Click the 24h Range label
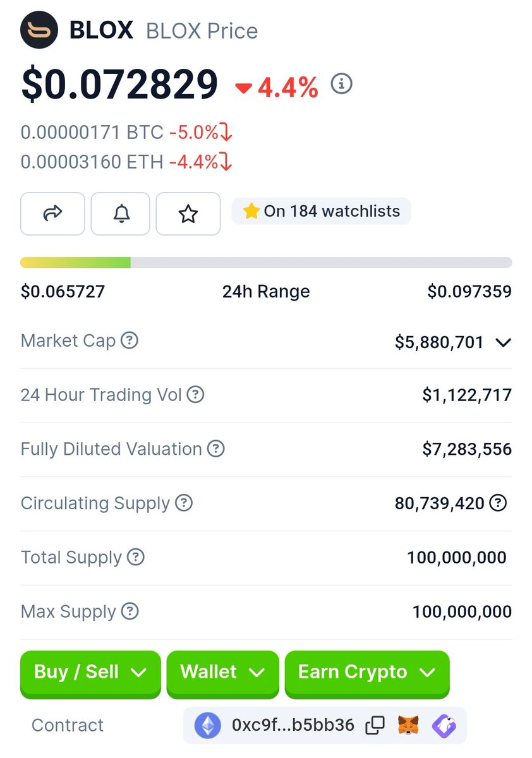 (266, 291)
